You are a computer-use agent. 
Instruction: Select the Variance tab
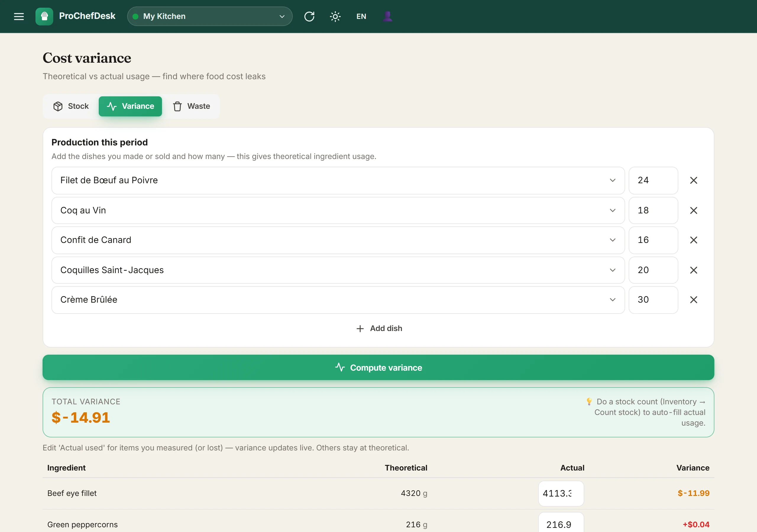pyautogui.click(x=130, y=106)
